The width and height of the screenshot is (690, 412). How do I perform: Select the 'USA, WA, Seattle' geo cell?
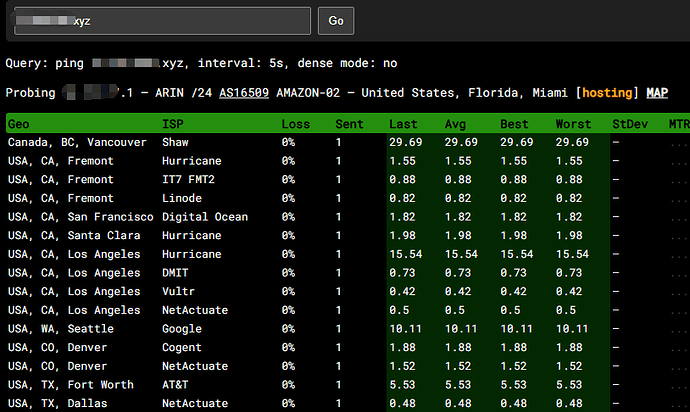[x=61, y=329]
